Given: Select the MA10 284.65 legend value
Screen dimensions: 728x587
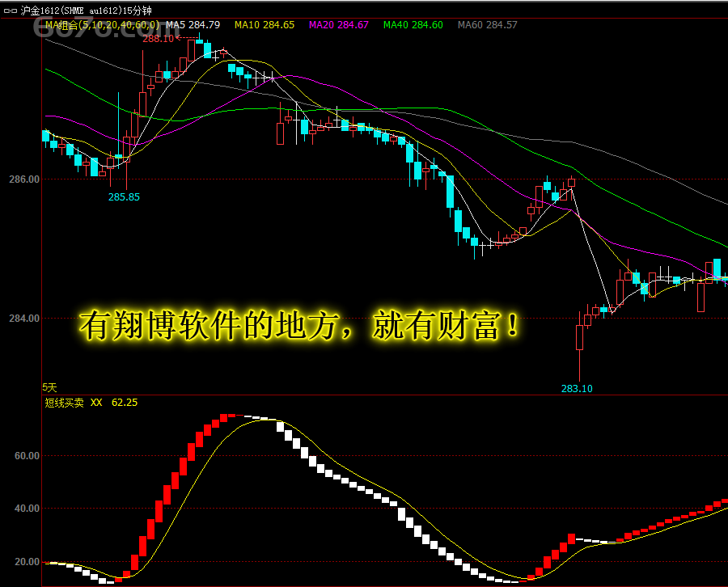Looking at the screenshot, I should [265, 25].
